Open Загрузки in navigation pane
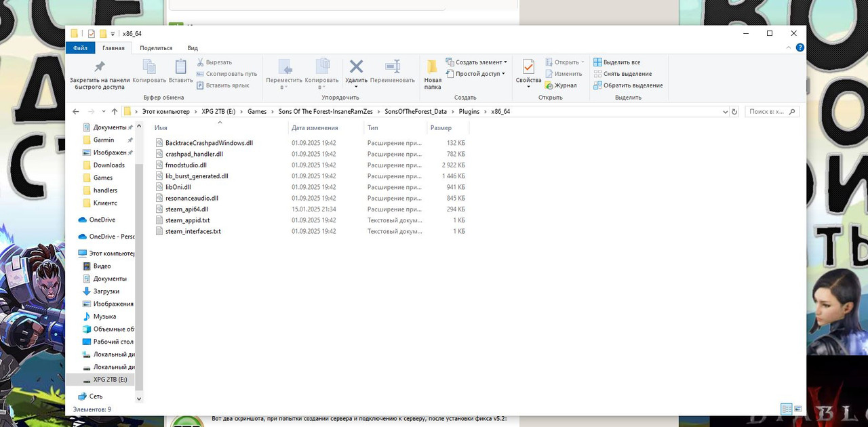The image size is (868, 427). click(x=106, y=291)
